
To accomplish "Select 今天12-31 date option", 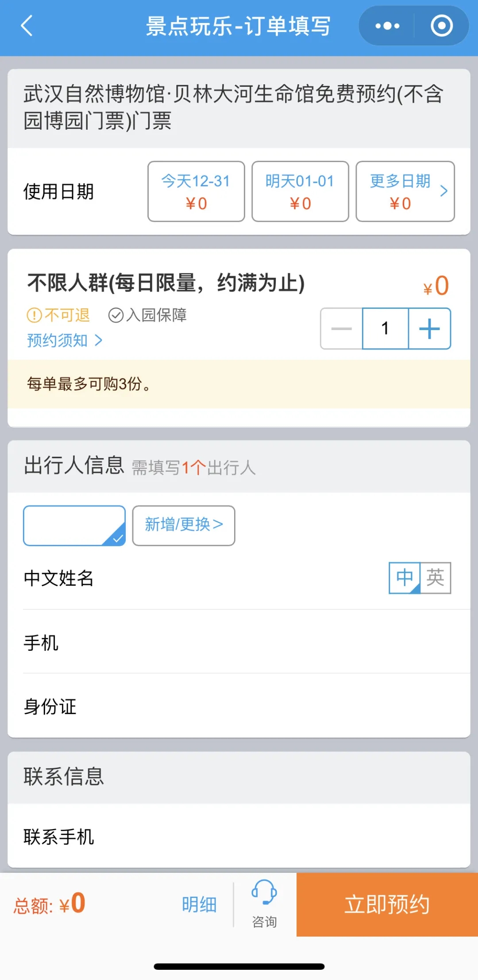I will pyautogui.click(x=196, y=191).
